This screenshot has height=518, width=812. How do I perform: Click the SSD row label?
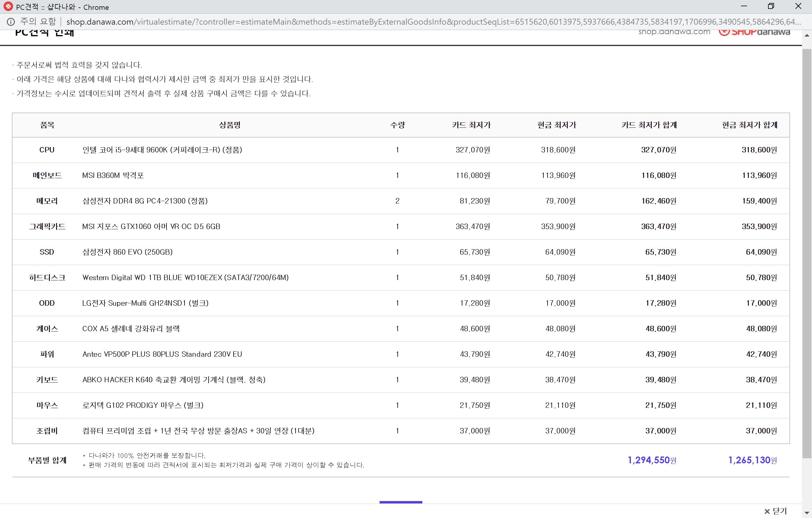(47, 252)
